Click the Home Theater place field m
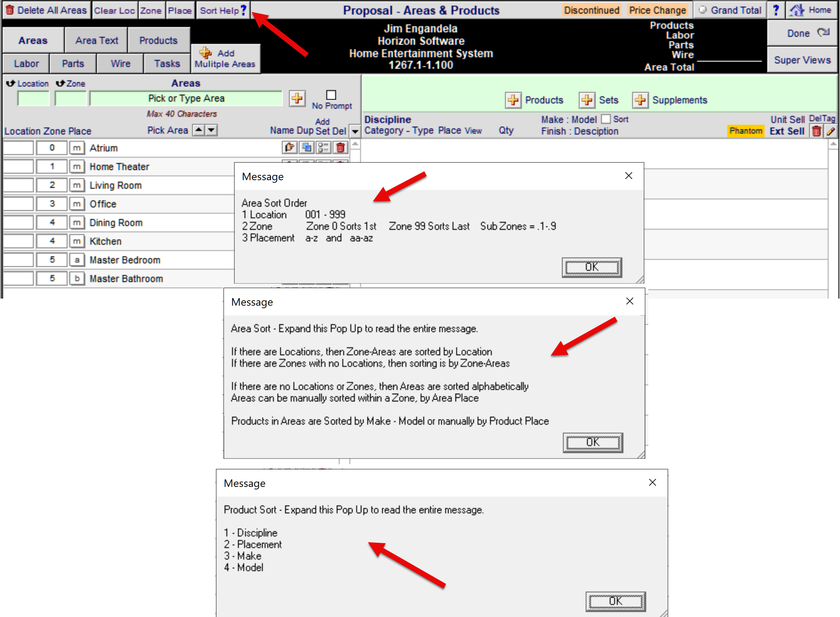 (76, 166)
